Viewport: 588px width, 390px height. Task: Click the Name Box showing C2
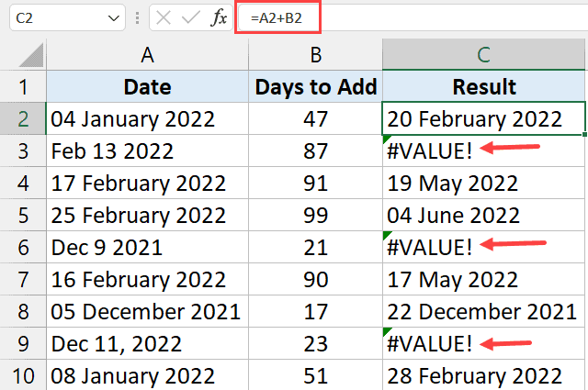tap(55, 17)
